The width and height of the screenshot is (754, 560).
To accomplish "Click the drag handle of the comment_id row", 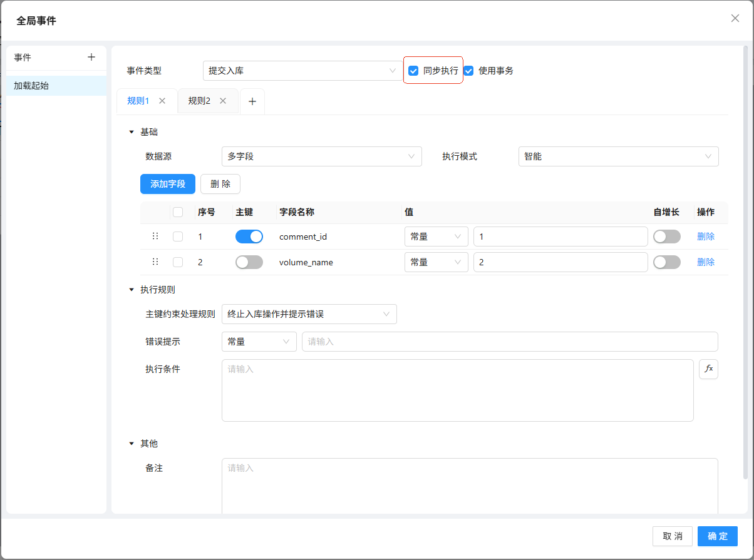I will [155, 237].
